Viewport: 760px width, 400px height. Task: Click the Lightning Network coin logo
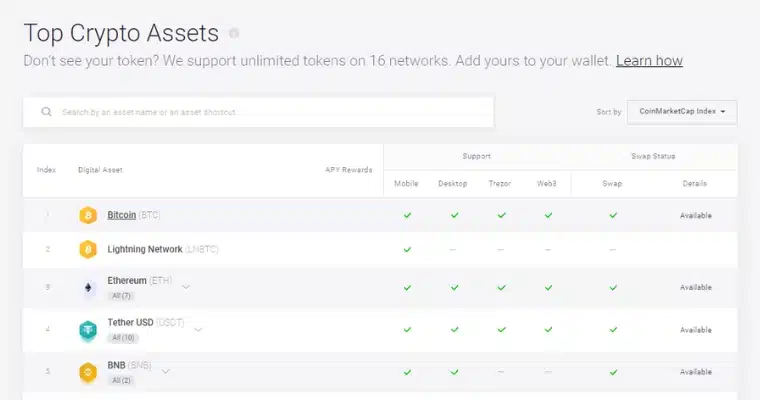pyautogui.click(x=88, y=250)
